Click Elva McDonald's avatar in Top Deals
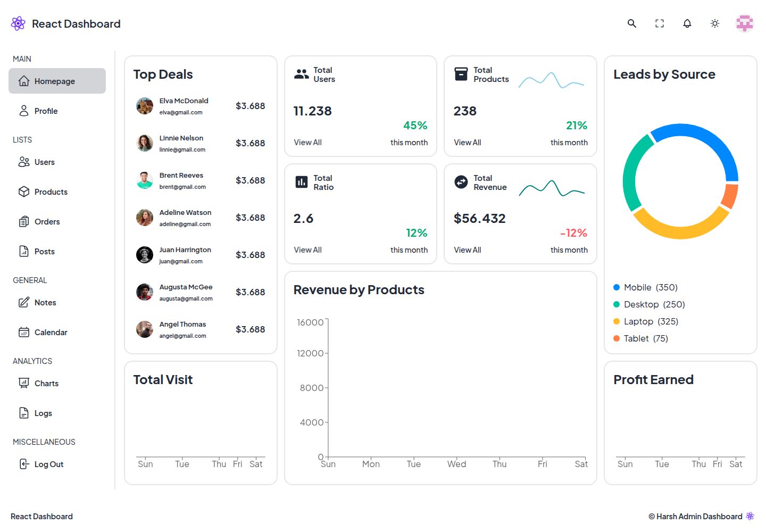 145,106
